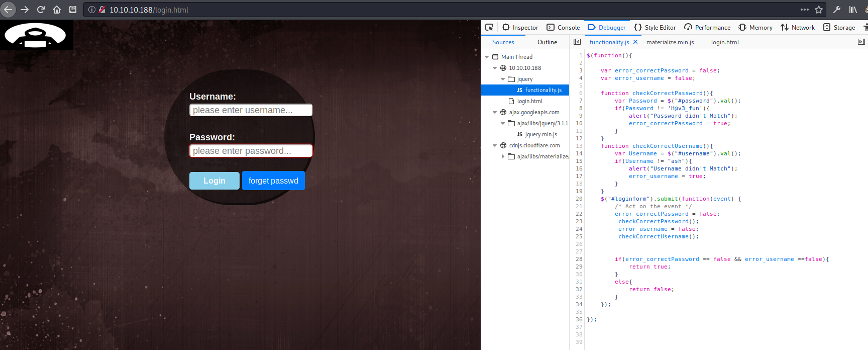868x350 pixels.
Task: Reload the current page
Action: point(41,10)
